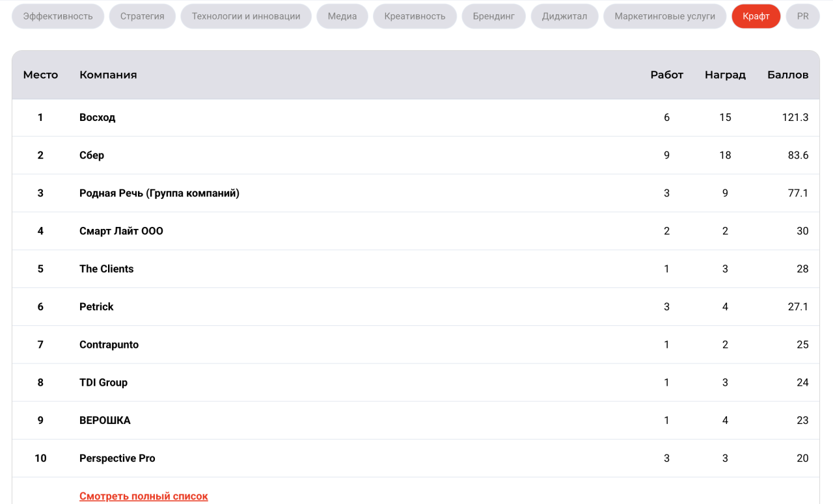Click the Perspective Pro company name
This screenshot has height=504, width=833.
[x=117, y=458]
